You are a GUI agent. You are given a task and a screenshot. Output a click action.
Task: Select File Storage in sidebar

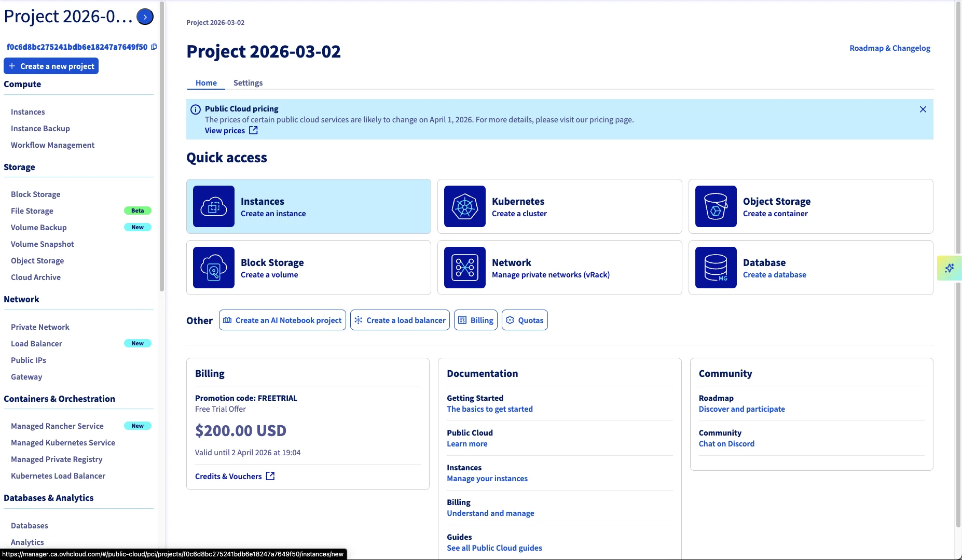[x=32, y=211]
